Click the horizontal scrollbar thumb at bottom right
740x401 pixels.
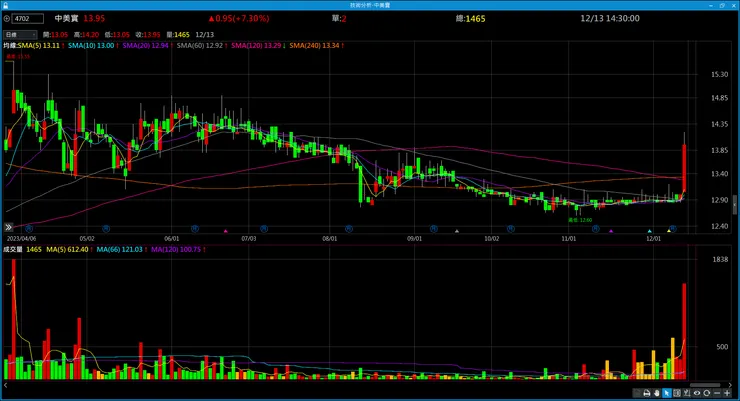point(705,385)
